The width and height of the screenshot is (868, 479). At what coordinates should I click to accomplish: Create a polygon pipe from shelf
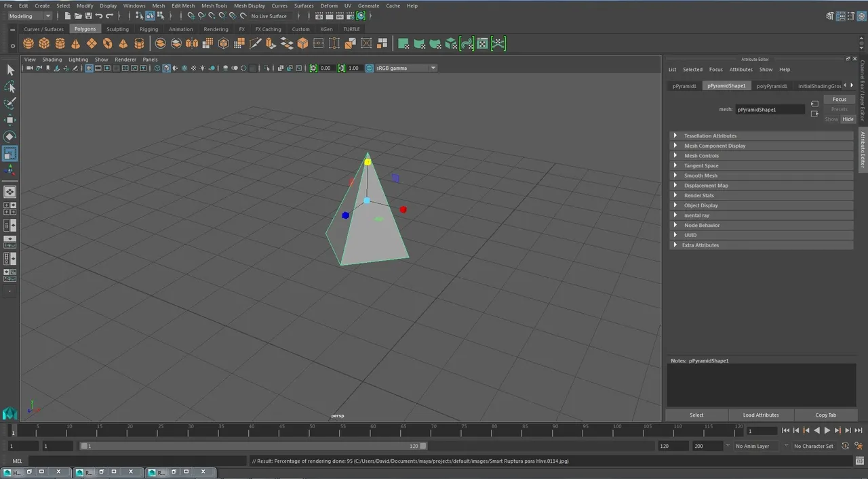(x=139, y=43)
